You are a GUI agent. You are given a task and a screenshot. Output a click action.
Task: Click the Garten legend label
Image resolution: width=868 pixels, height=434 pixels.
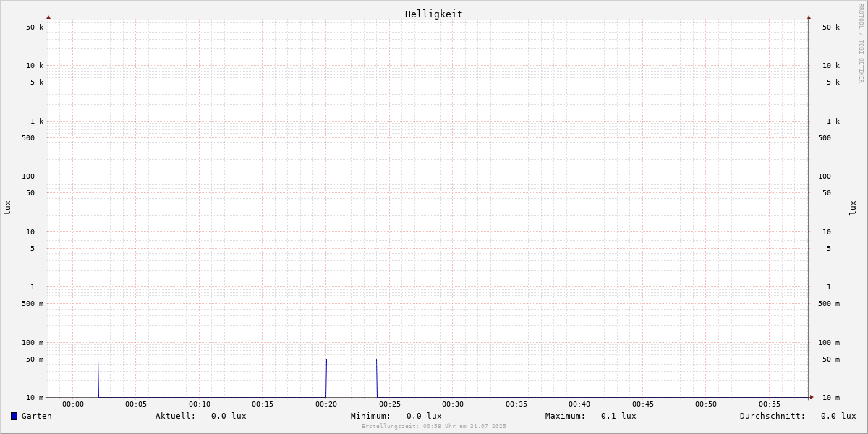(x=37, y=416)
